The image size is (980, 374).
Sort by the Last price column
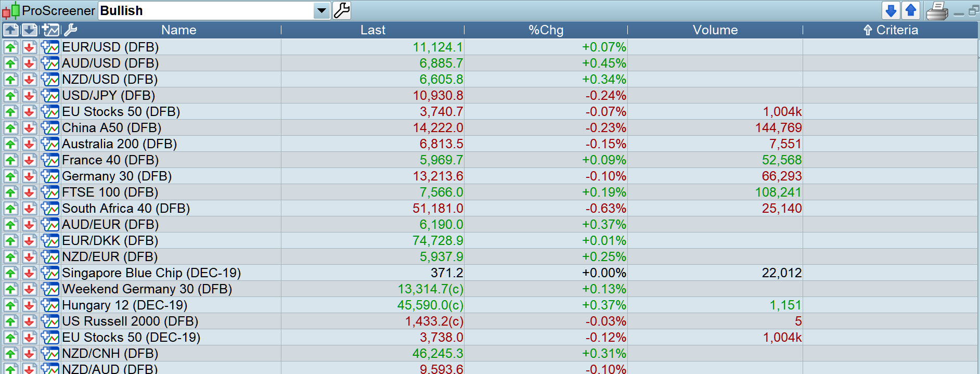(x=372, y=30)
